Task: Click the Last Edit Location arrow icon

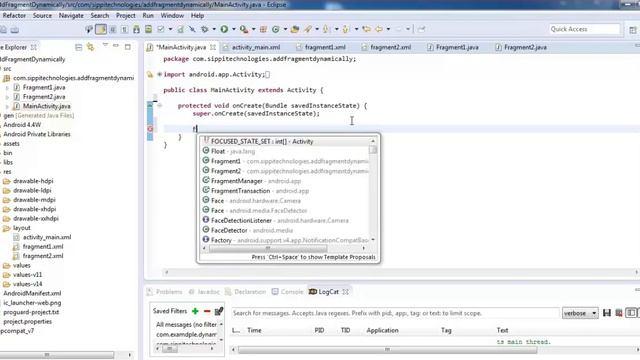Action: [367, 29]
